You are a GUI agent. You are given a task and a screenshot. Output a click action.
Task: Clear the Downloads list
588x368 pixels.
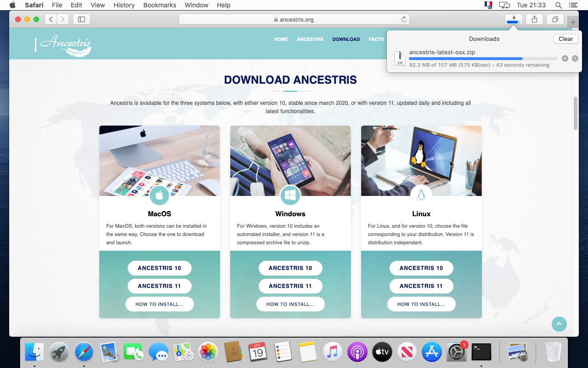pos(566,39)
